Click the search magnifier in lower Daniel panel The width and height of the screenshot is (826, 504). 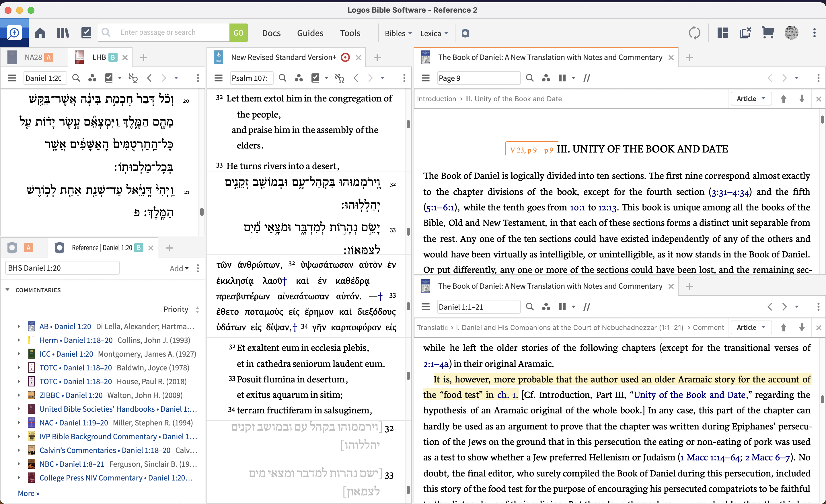[530, 307]
